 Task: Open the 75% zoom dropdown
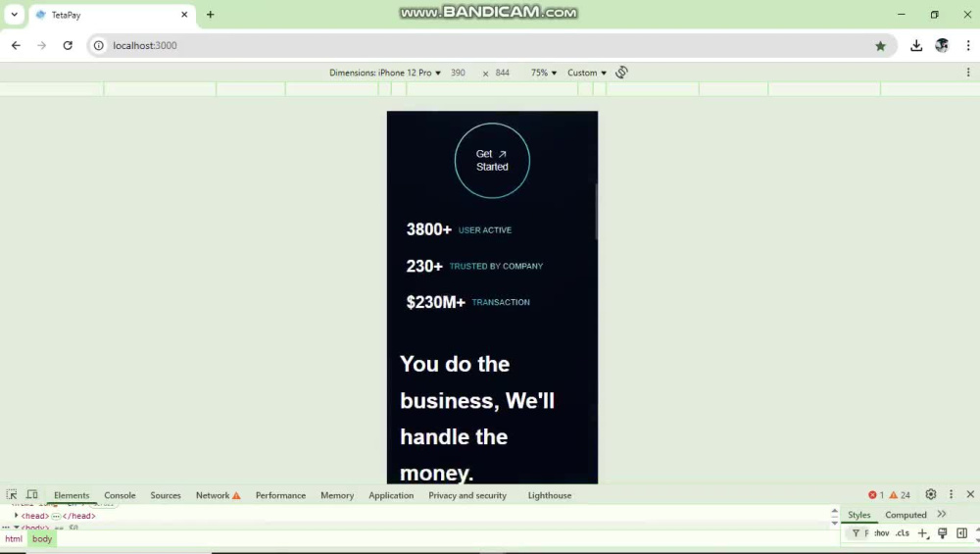tap(544, 73)
